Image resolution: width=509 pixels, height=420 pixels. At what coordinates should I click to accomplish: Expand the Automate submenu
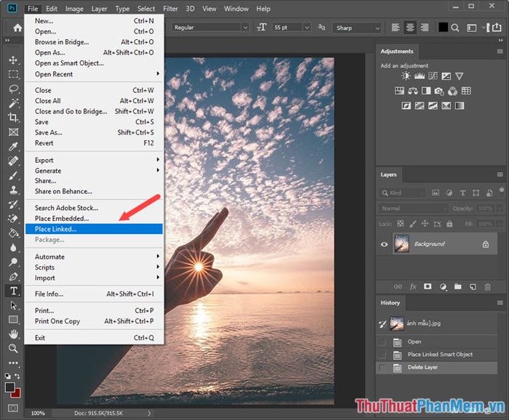pos(94,257)
